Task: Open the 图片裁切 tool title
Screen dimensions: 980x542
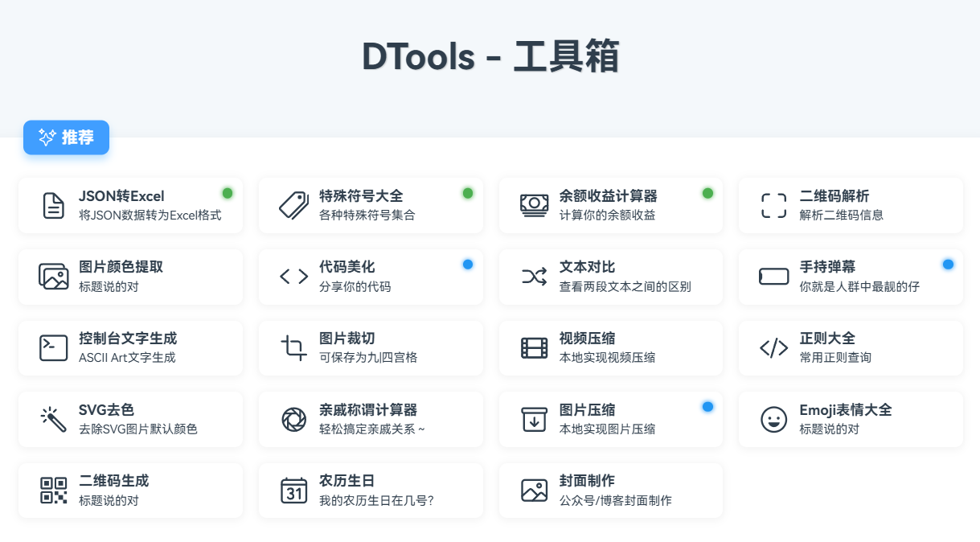Action: [x=347, y=339]
